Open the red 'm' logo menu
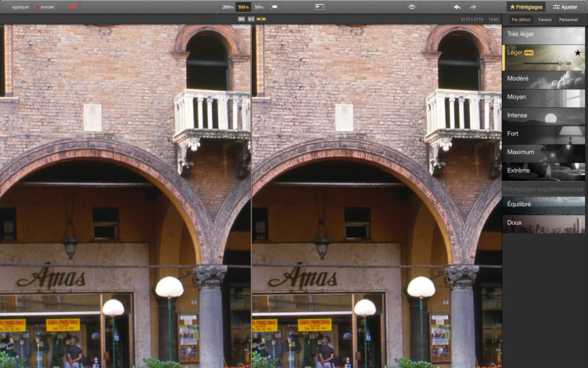This screenshot has width=588, height=368. click(72, 7)
